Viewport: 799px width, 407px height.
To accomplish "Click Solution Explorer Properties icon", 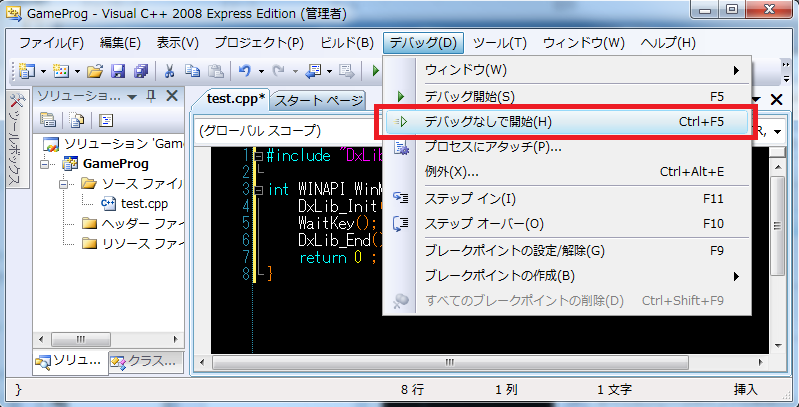I will (x=48, y=120).
